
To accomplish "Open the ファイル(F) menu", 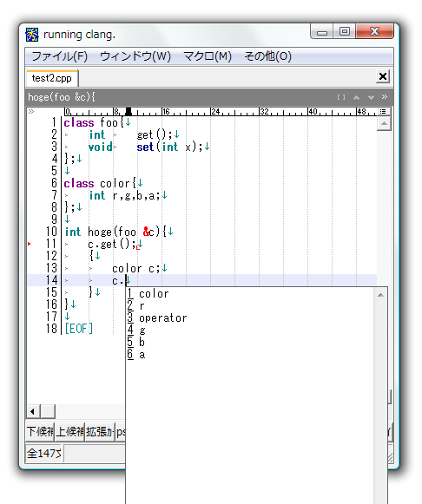I will [x=60, y=56].
